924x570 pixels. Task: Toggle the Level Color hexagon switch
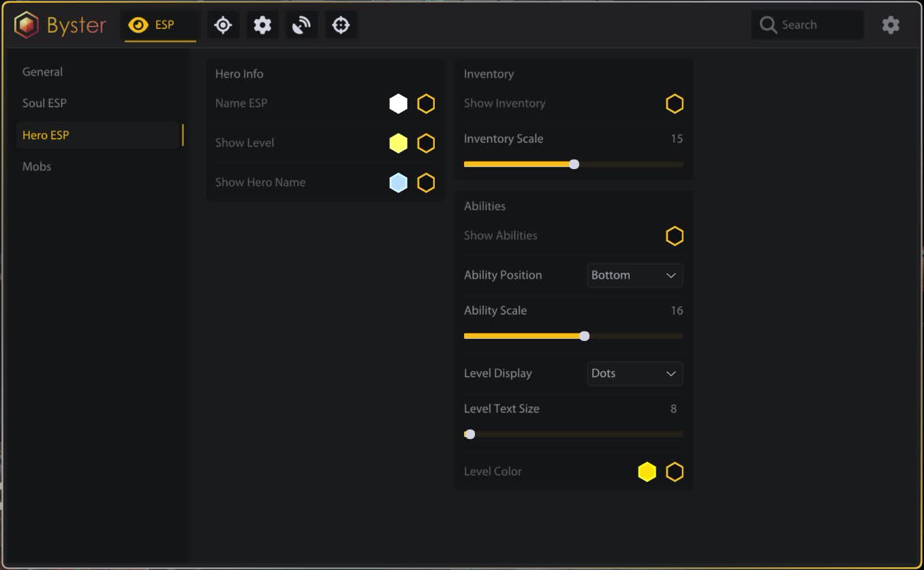point(675,472)
